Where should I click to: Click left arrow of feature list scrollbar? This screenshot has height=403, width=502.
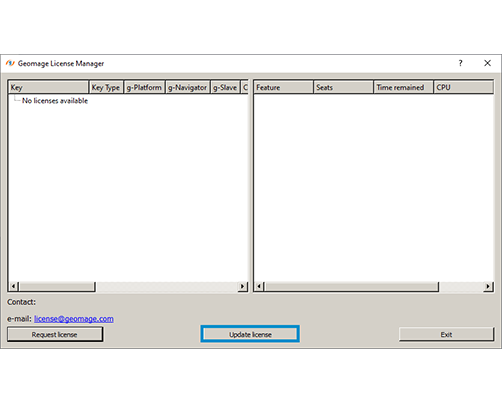pos(259,286)
